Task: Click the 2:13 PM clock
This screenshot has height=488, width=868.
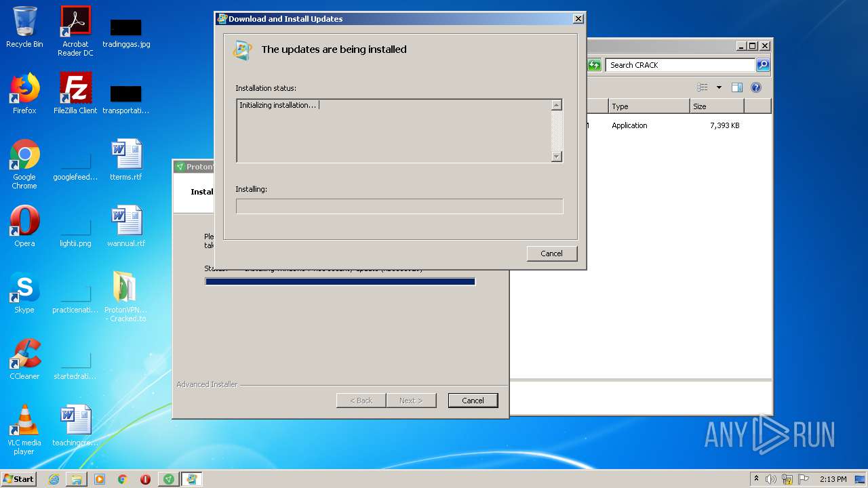Action: [x=833, y=479]
